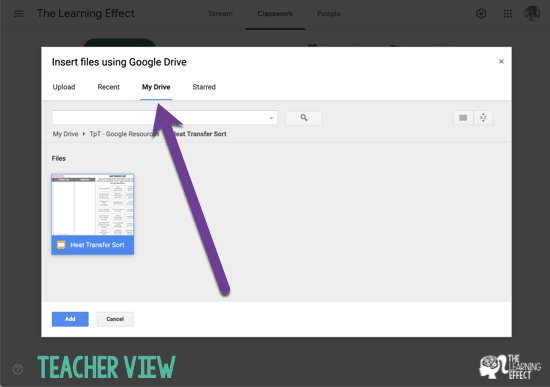Open the main hamburger menu
Image resolution: width=550 pixels, height=387 pixels.
coord(19,14)
